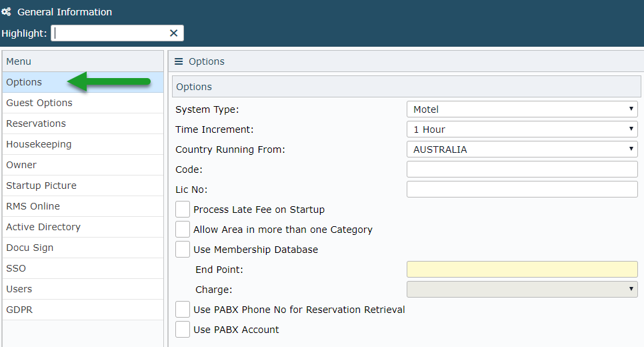The height and width of the screenshot is (347, 644).
Task: Select Startup Picture in the menu
Action: 83,186
